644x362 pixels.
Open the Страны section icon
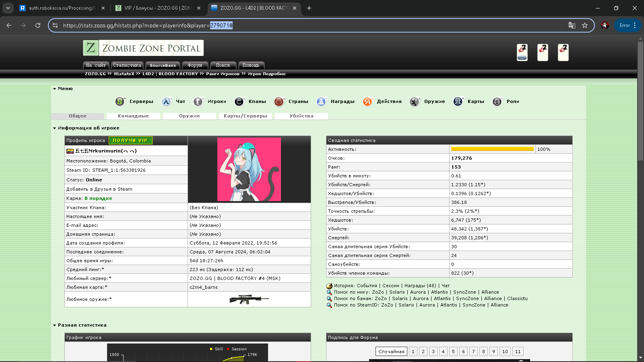tap(279, 102)
